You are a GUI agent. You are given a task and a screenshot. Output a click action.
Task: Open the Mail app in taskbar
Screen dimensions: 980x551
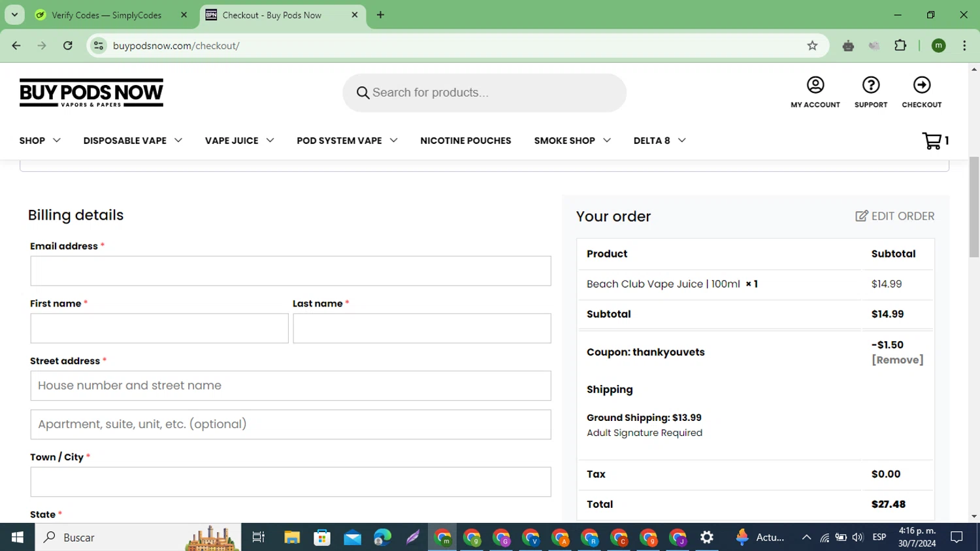click(352, 537)
